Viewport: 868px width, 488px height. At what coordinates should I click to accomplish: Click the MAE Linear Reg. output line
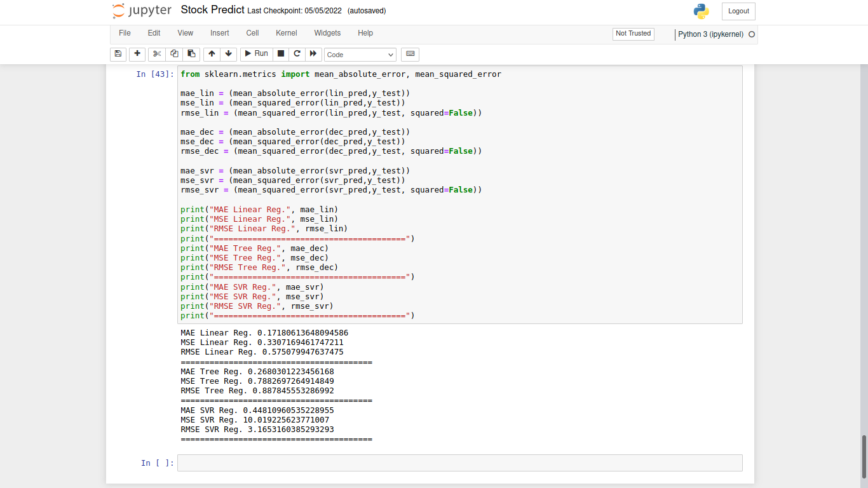point(264,332)
